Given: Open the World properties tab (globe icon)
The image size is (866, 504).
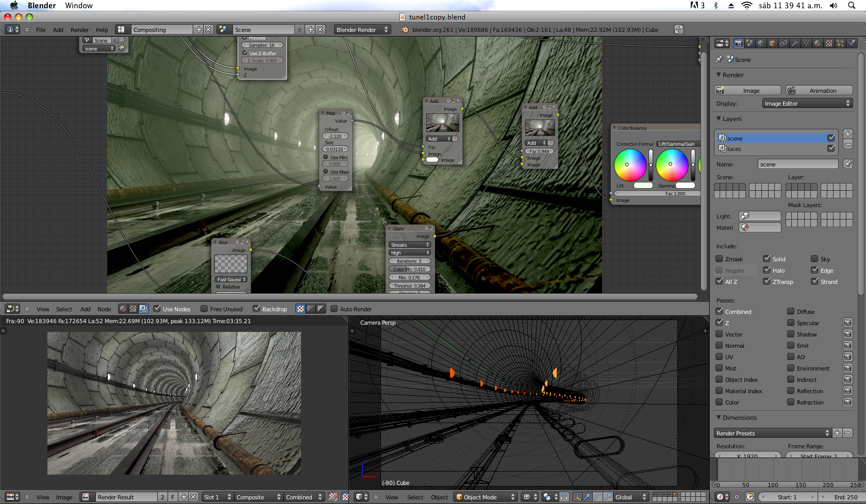Looking at the screenshot, I should coord(761,43).
